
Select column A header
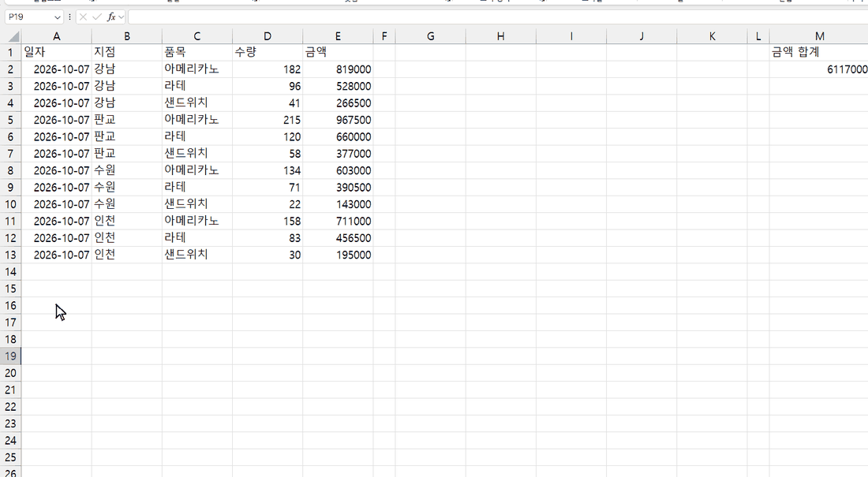(x=57, y=36)
